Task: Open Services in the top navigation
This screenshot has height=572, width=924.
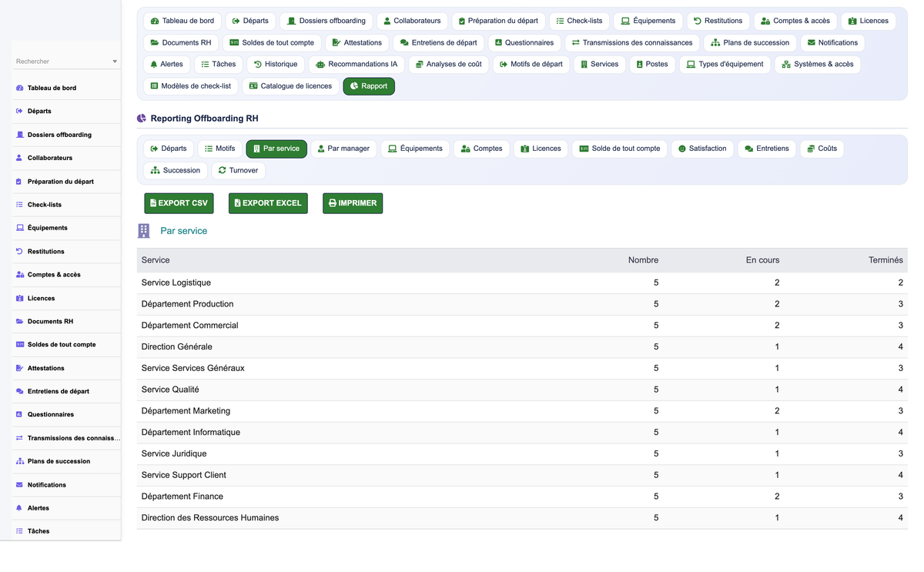Action: 600,65
